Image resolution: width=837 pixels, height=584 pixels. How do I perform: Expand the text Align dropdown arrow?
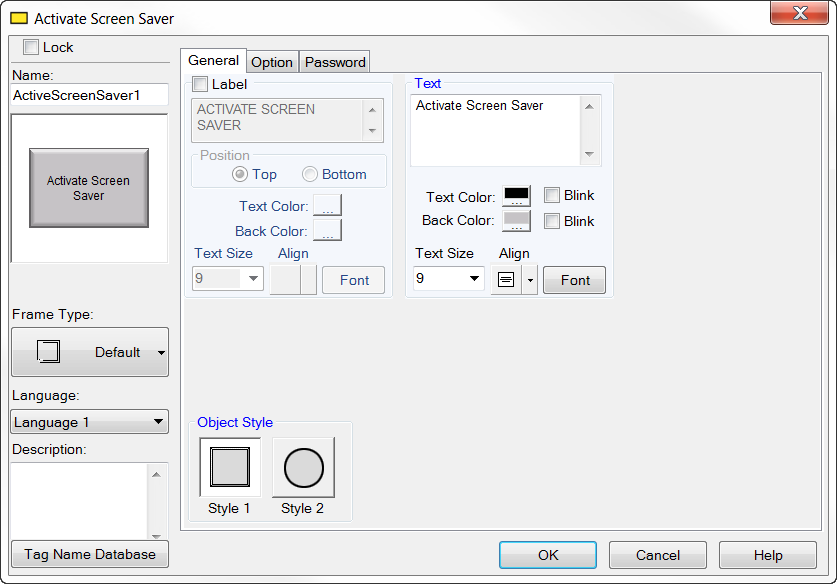click(x=530, y=280)
